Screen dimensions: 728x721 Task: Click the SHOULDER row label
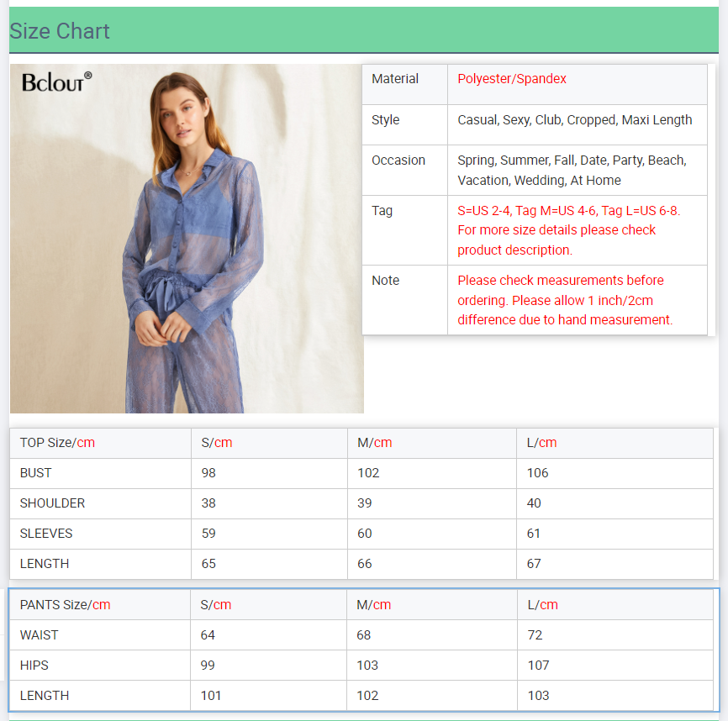coord(52,503)
